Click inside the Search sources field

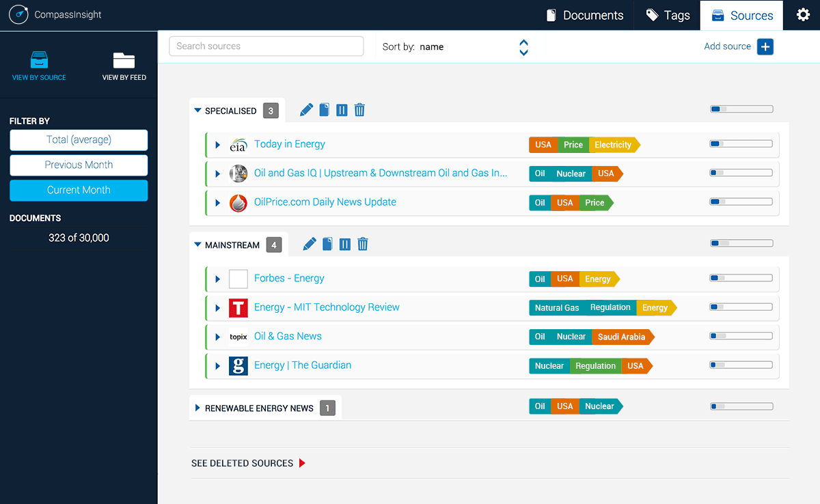point(266,46)
